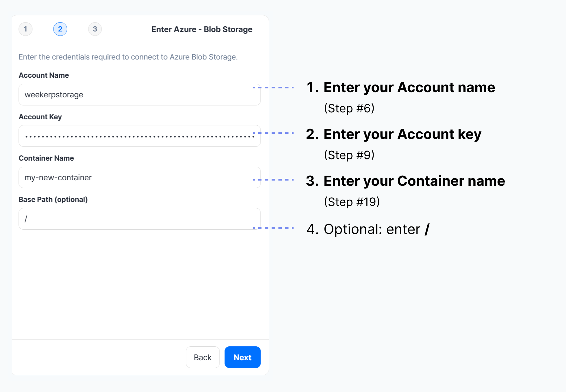Click the 'Container Name' field label
566x392 pixels.
tap(46, 158)
